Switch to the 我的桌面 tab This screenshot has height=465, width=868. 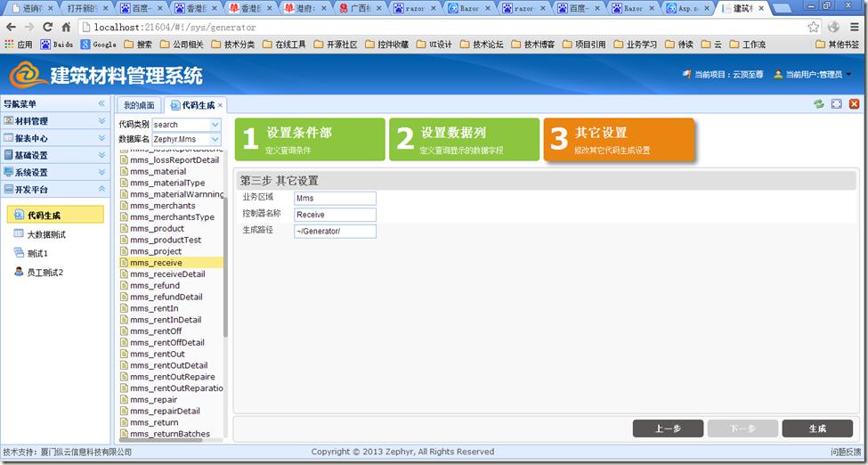coord(139,105)
